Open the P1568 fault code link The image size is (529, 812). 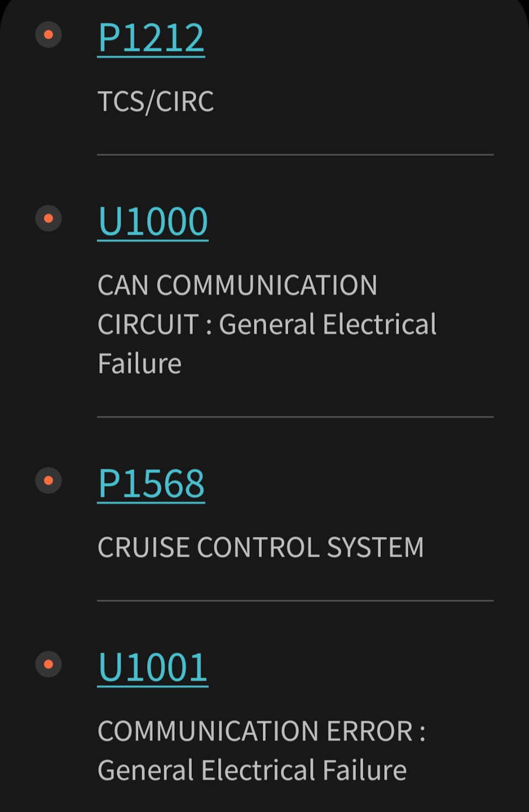151,484
